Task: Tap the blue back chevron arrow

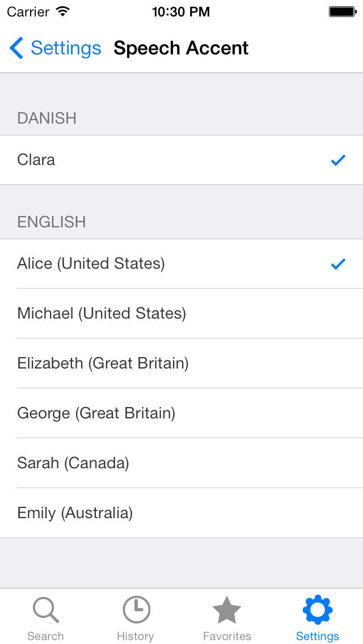Action: pos(16,48)
